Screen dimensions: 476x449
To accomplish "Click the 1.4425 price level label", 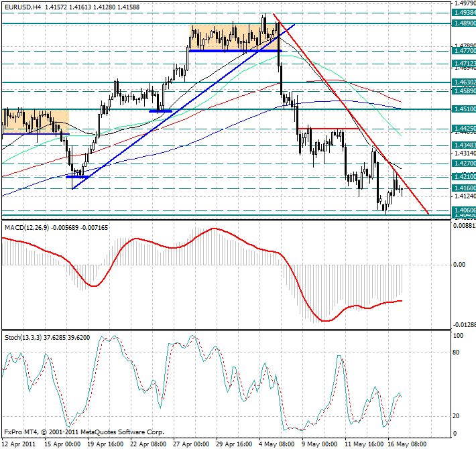I will (463, 129).
